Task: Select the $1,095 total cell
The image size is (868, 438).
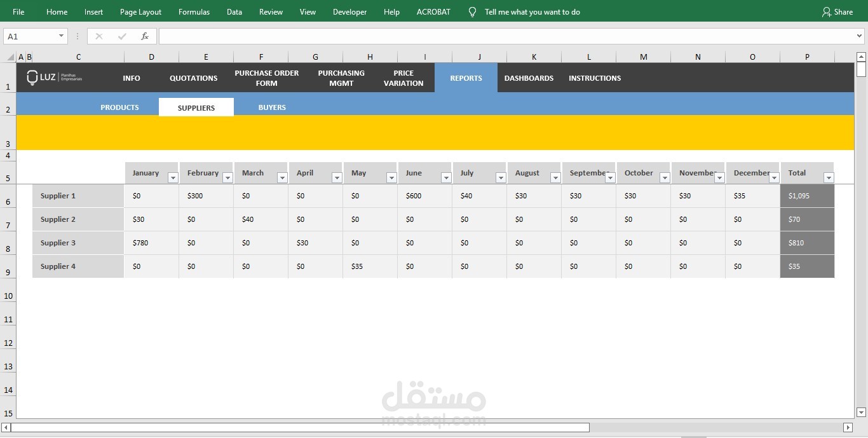Action: click(x=807, y=196)
